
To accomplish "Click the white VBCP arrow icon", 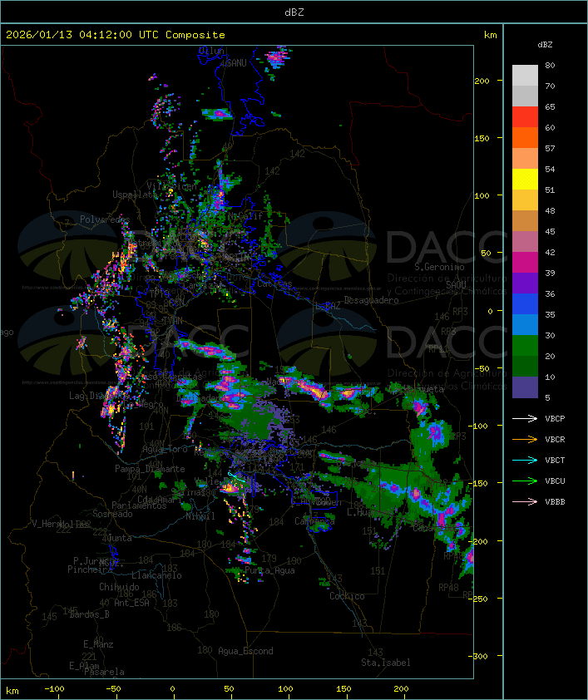I will click(525, 418).
